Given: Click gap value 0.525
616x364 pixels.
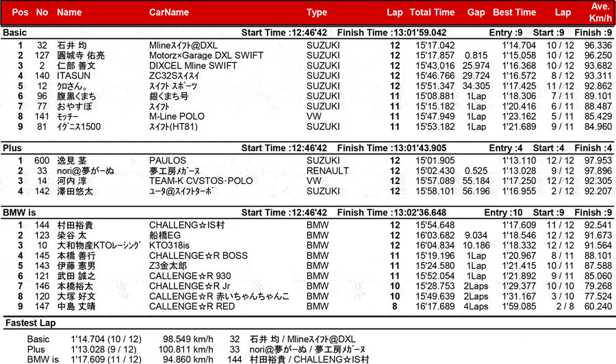Looking at the screenshot, I should 476,171.
